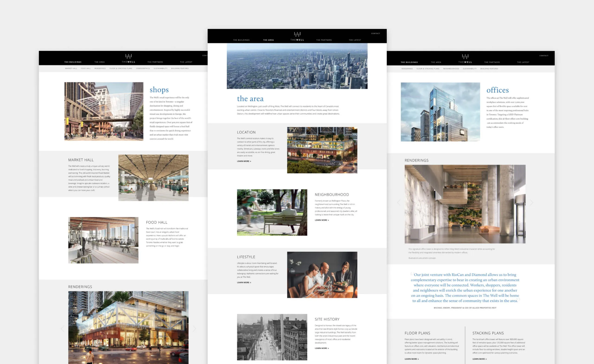Open Sustainability in the offices submenu

coord(469,69)
